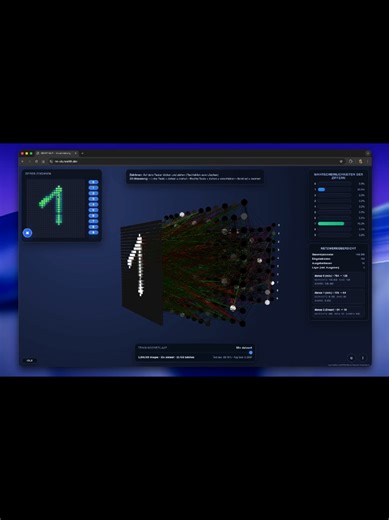The image size is (389, 520).
Task: Click the small pill button at bottom-left corner
Action: pos(30,361)
